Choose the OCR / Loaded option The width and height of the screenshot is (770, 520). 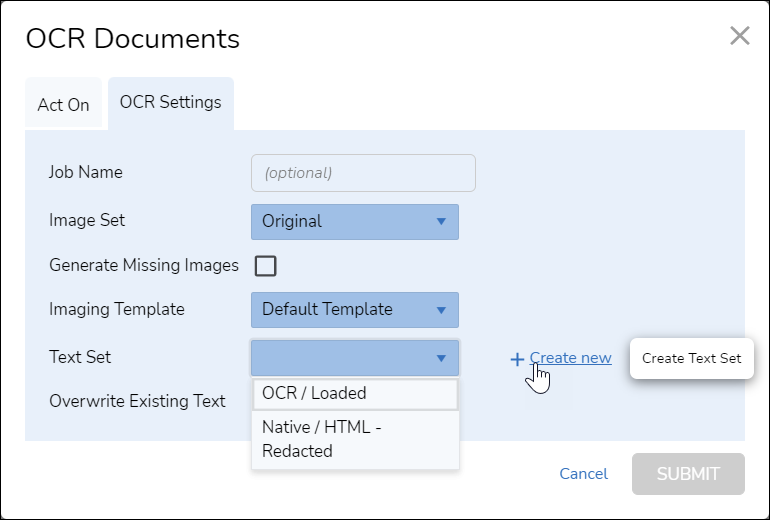click(x=355, y=393)
